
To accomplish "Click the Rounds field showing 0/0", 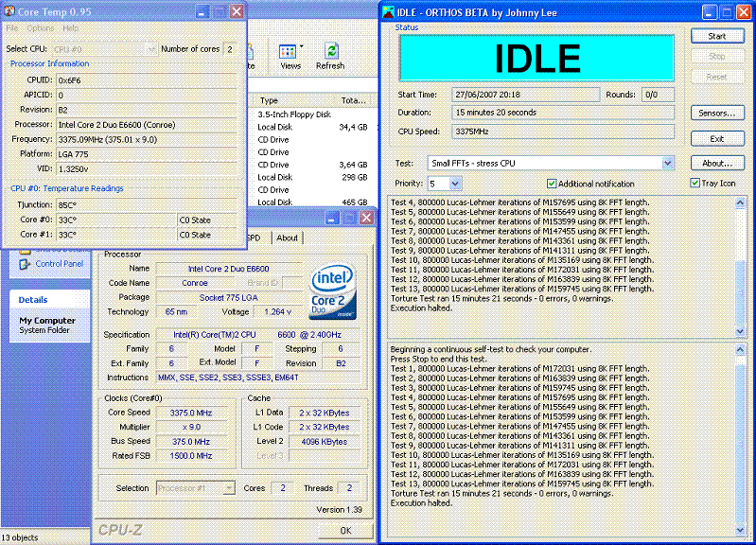I will (x=659, y=95).
